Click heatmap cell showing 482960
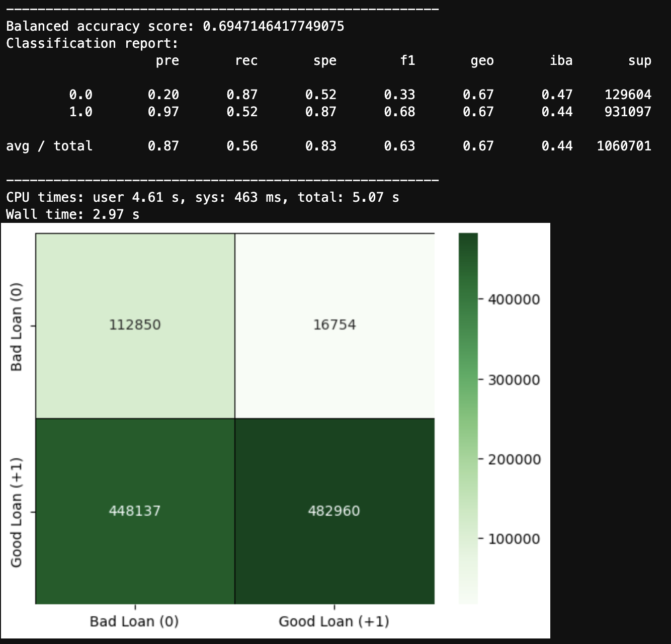 tap(334, 511)
